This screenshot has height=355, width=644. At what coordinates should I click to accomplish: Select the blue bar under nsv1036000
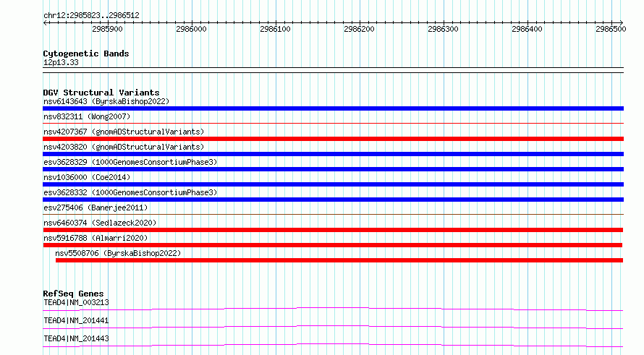[x=333, y=184]
